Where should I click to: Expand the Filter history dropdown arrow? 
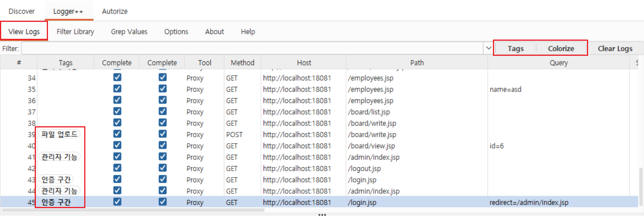[488, 48]
